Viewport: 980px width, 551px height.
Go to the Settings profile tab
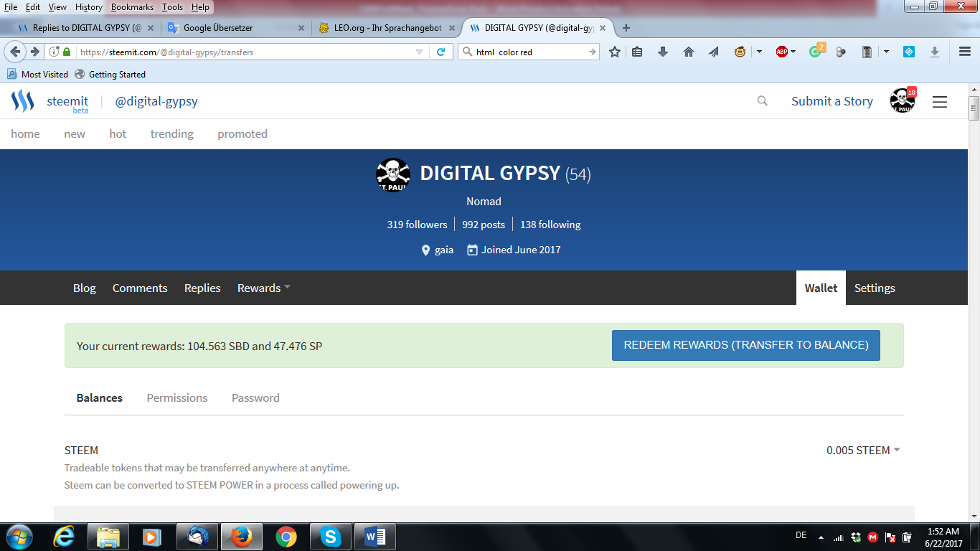click(x=875, y=288)
